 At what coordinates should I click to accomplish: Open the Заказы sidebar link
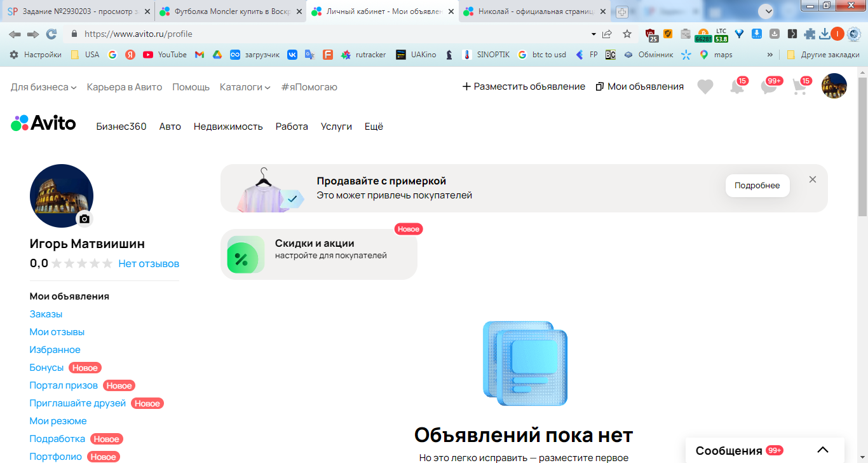click(x=46, y=314)
